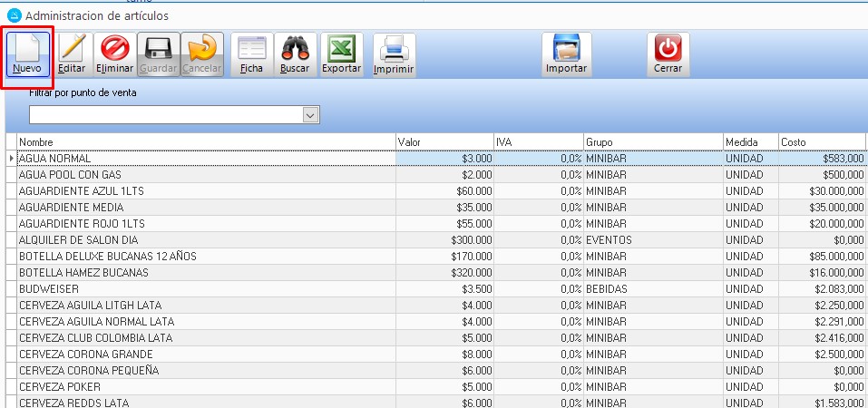Sort by the Valor column header

(x=444, y=142)
